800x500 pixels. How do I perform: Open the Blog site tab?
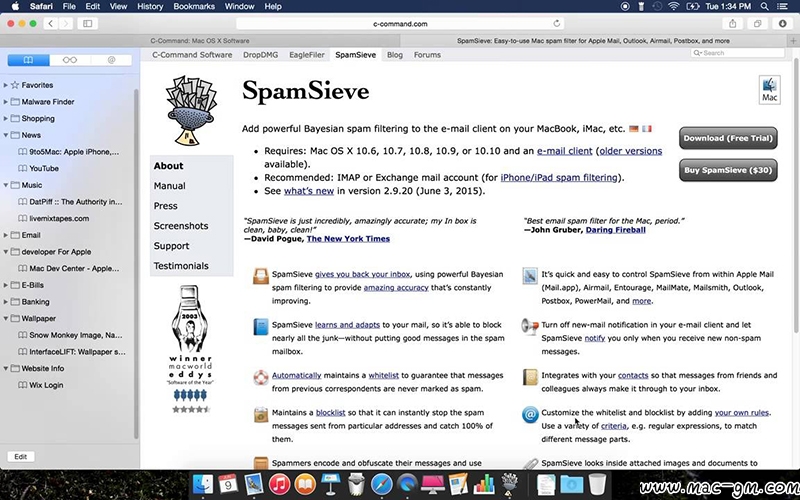click(x=394, y=55)
